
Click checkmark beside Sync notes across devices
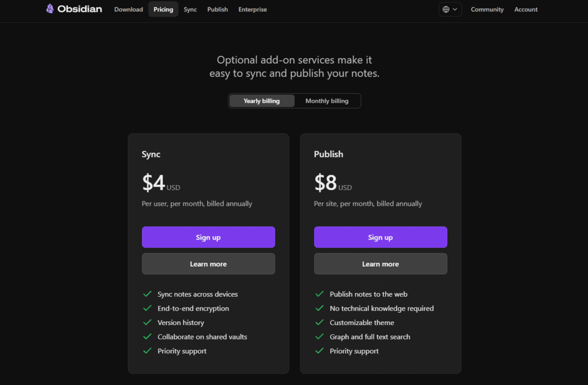pos(148,294)
